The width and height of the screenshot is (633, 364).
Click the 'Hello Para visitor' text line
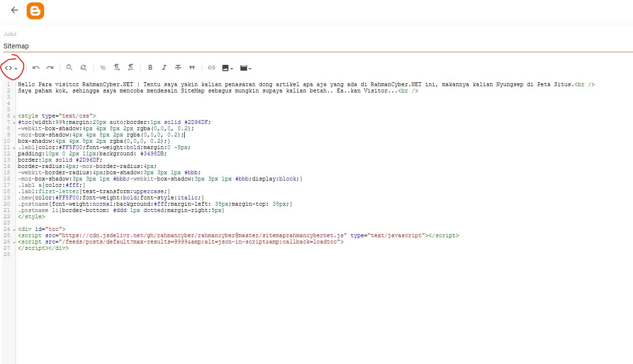pos(306,84)
